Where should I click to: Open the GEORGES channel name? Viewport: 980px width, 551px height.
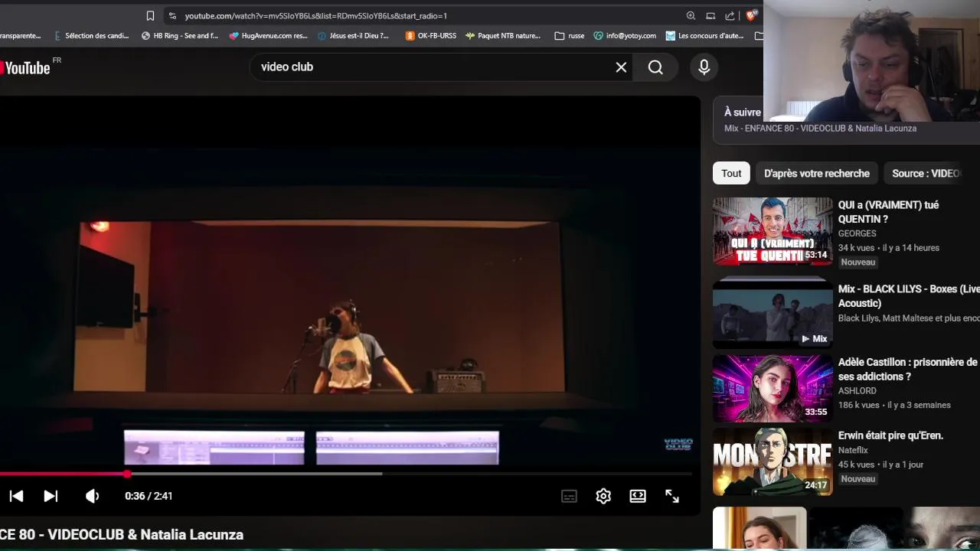click(857, 233)
